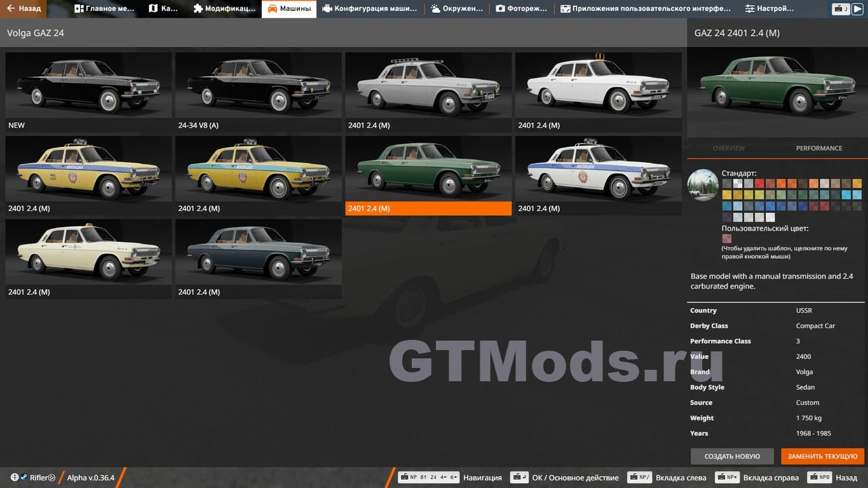Click the Weight value 1 750 kg
Viewport: 868px width, 488px height.
coord(809,418)
